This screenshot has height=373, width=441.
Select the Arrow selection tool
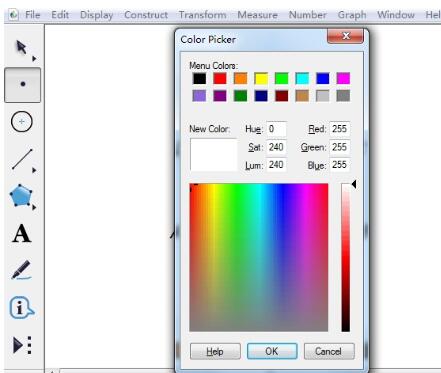[x=21, y=48]
